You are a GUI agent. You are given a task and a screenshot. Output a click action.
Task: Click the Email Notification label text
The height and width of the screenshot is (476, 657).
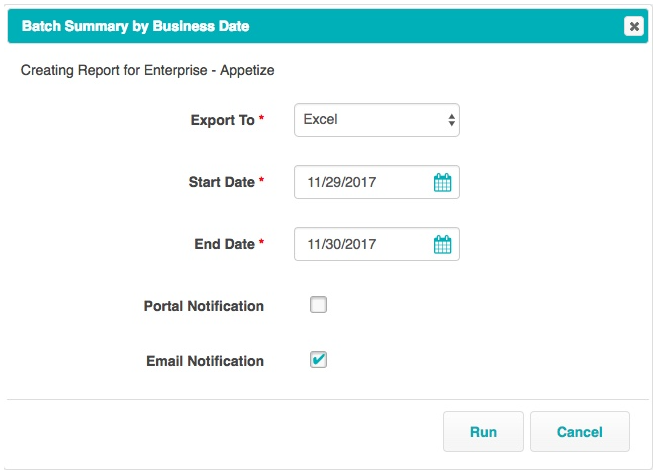point(205,361)
